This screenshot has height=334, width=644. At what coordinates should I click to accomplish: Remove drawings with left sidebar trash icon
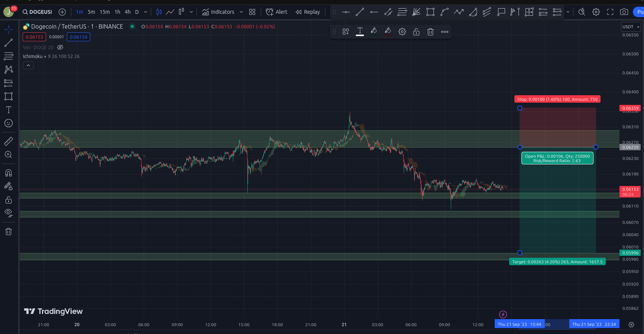(x=9, y=232)
